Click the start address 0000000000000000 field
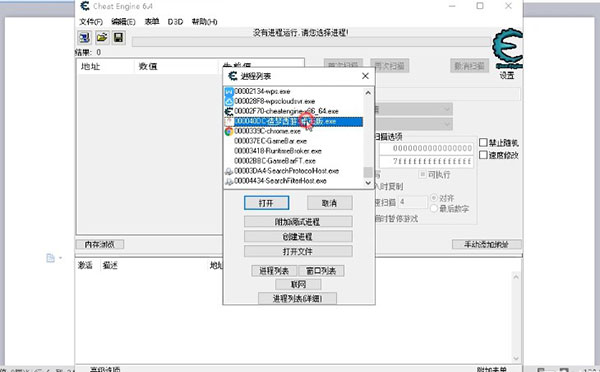Screen dimensions: 600x372 [426, 148]
